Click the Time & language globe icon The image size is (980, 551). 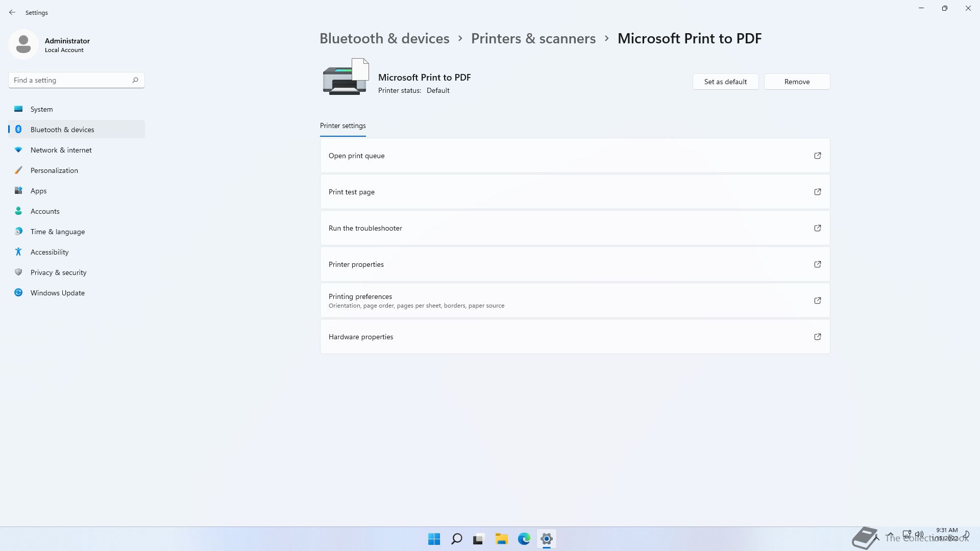coord(18,231)
